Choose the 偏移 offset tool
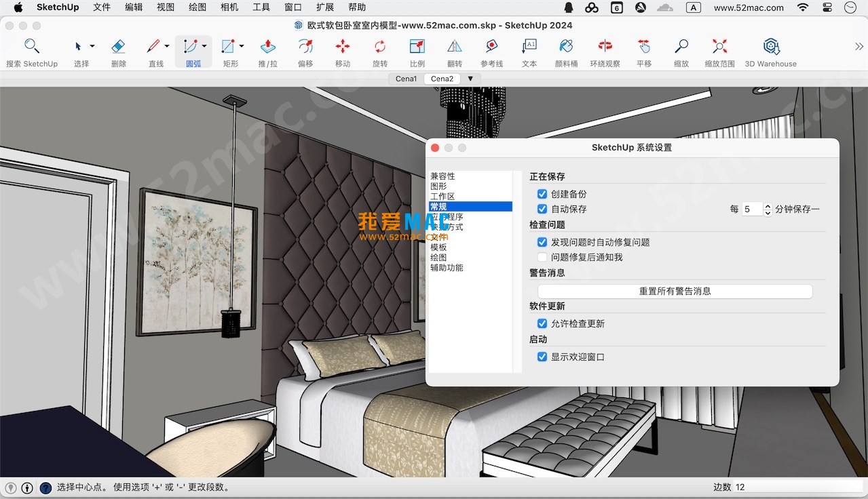 point(305,46)
